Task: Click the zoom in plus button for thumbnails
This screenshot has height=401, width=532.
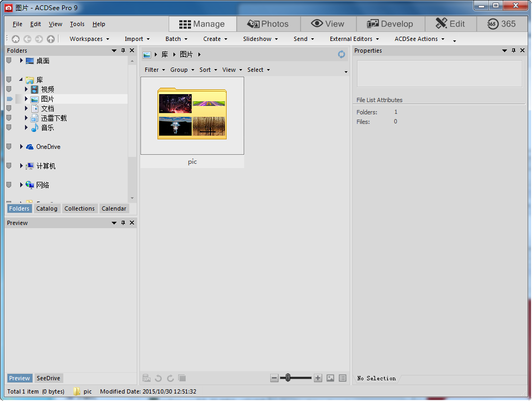Action: [318, 378]
